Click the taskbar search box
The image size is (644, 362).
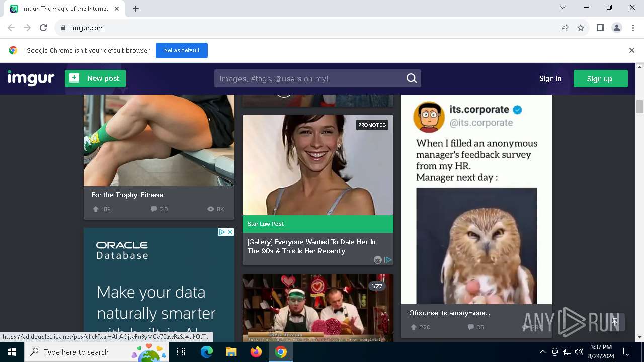(x=97, y=352)
